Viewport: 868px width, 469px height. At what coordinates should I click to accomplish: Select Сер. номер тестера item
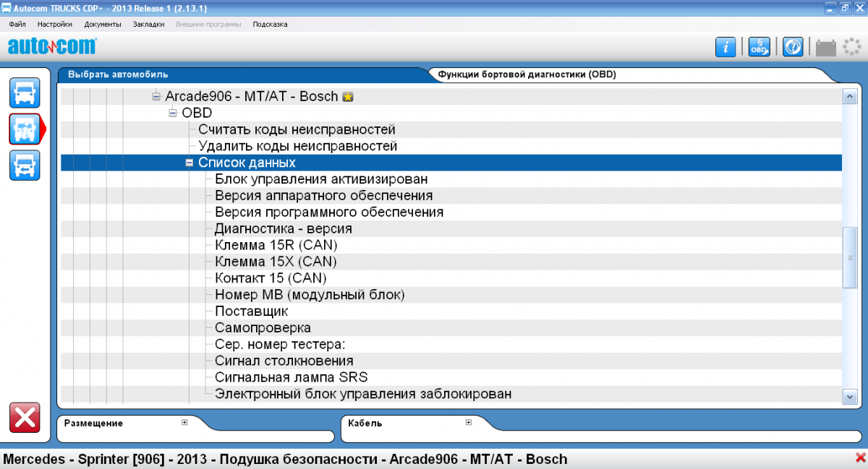280,345
